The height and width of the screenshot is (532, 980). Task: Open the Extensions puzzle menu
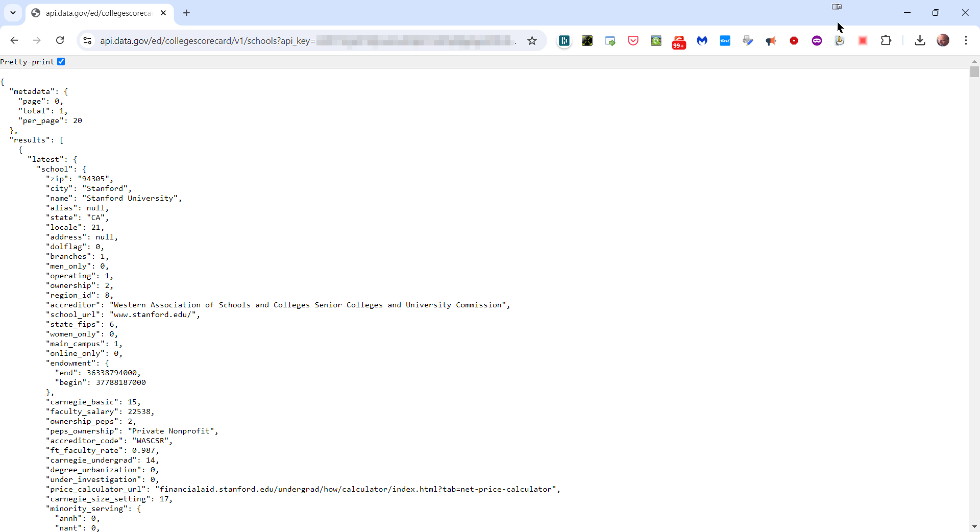point(887,40)
